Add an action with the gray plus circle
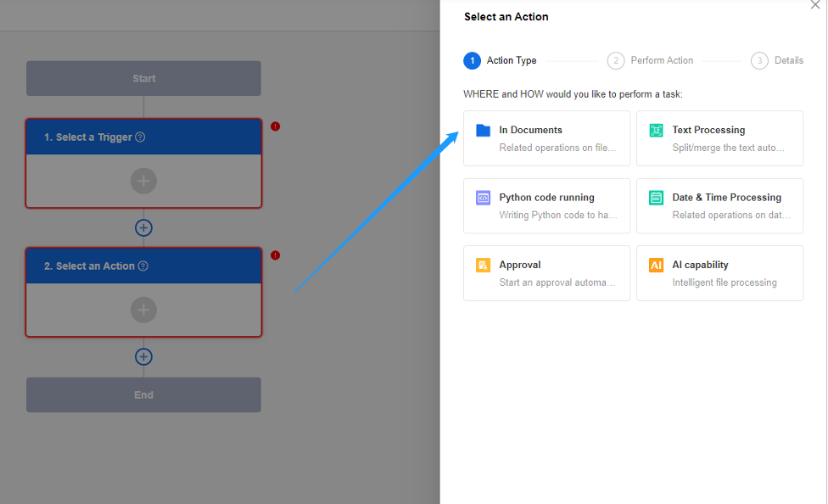This screenshot has height=504, width=828. click(143, 311)
